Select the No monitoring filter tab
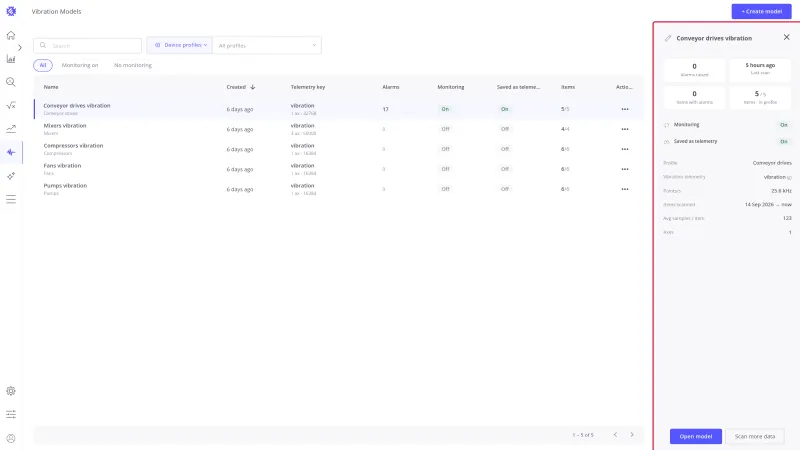Image resolution: width=800 pixels, height=450 pixels. (x=133, y=65)
